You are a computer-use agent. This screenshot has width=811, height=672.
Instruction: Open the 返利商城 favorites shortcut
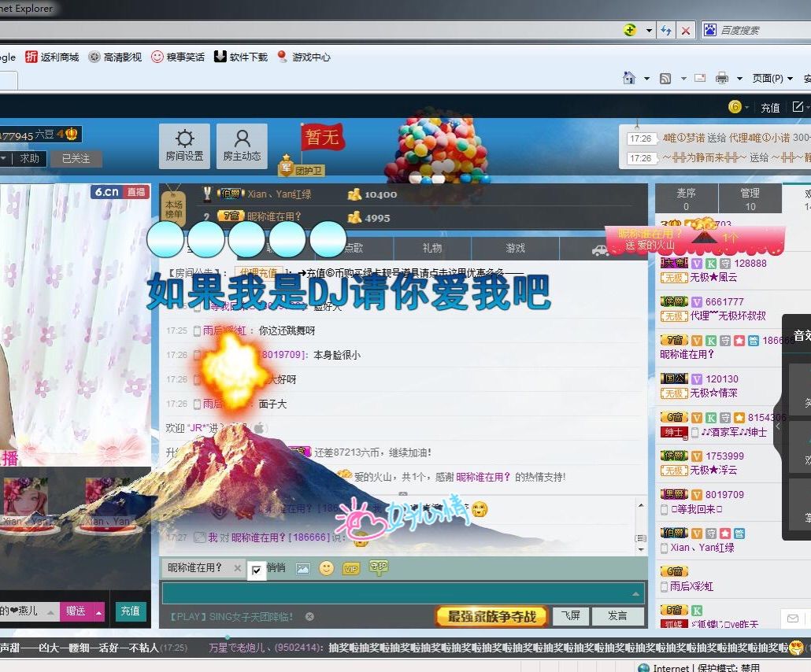coord(52,57)
